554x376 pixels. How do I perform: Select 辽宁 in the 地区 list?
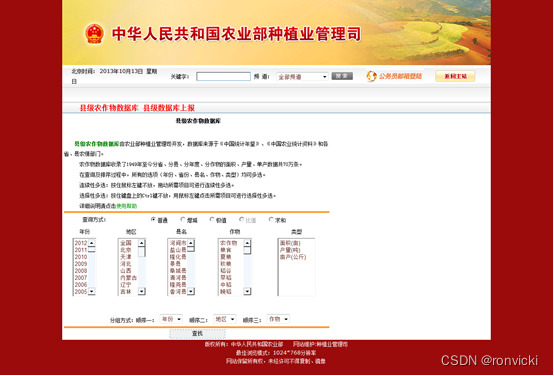click(126, 285)
